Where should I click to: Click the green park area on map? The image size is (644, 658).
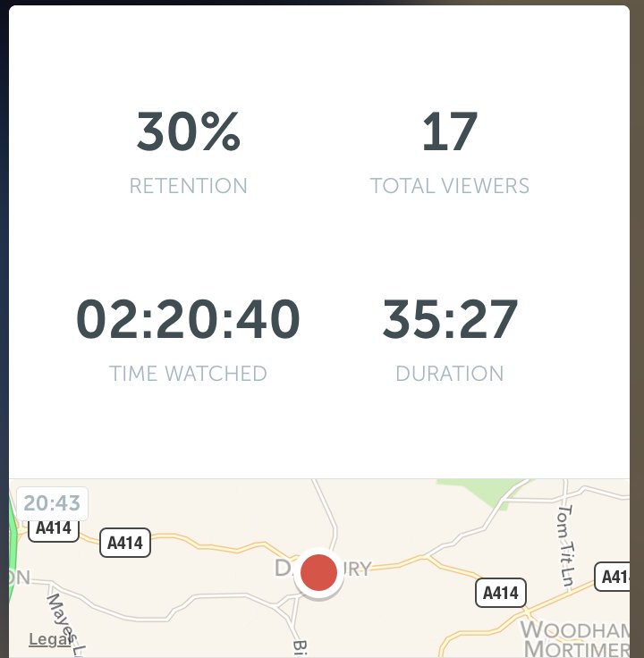click(x=483, y=491)
